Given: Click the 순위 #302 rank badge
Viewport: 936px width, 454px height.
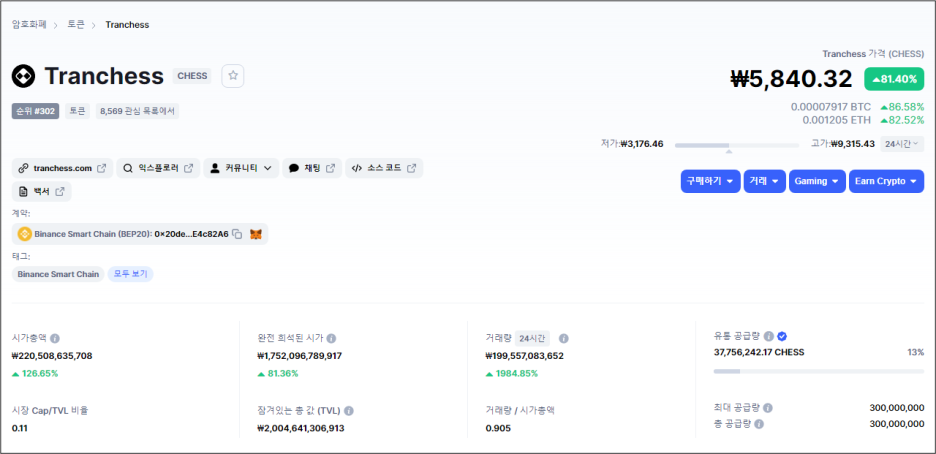Looking at the screenshot, I should [x=35, y=111].
